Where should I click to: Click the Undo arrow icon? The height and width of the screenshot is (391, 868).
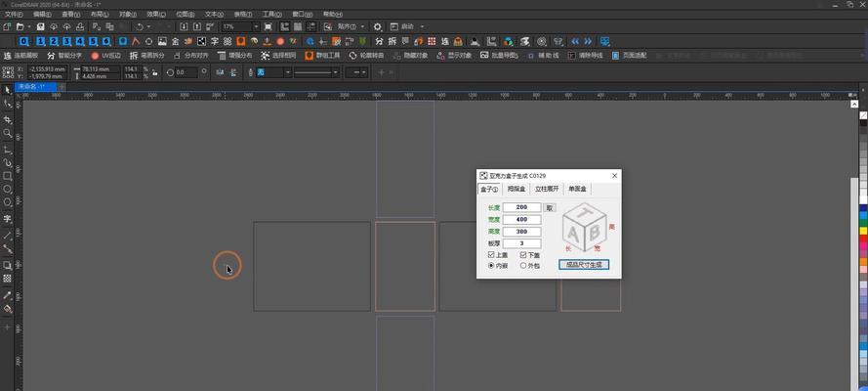click(140, 26)
